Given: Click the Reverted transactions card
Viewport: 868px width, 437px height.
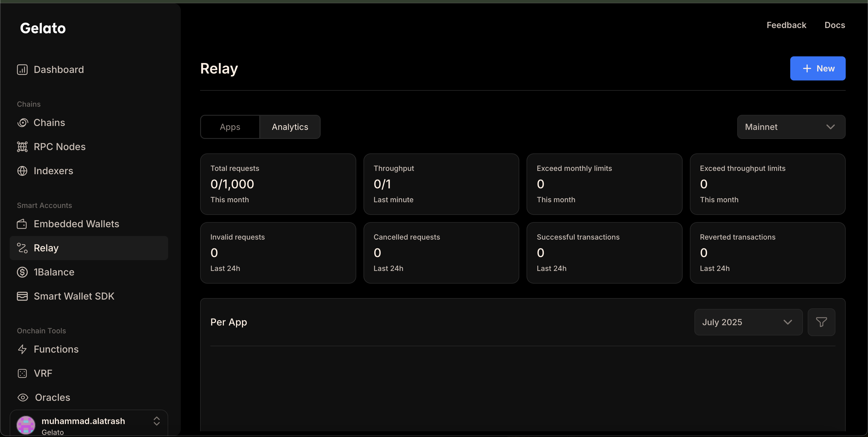Looking at the screenshot, I should [767, 253].
